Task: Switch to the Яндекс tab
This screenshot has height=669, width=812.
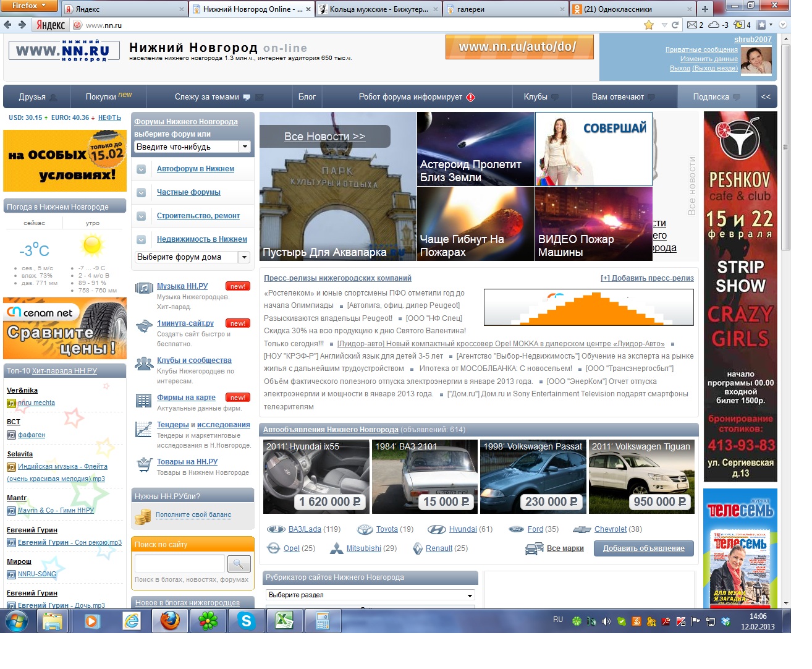Action: 125,9
